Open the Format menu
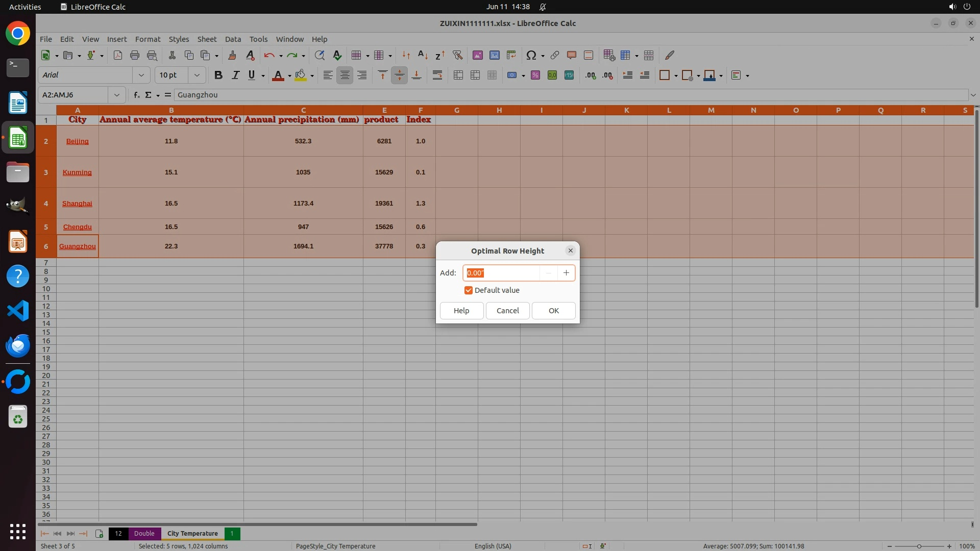The width and height of the screenshot is (980, 551). pyautogui.click(x=148, y=39)
